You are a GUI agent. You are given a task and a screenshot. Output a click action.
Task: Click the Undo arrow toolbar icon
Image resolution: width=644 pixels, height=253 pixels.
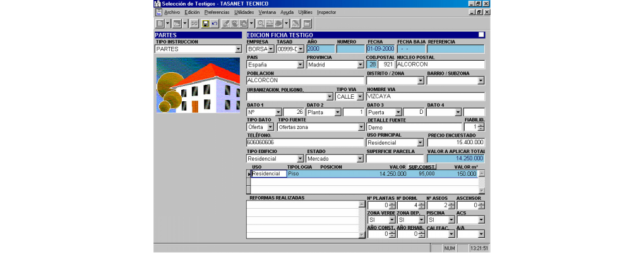[x=215, y=23]
